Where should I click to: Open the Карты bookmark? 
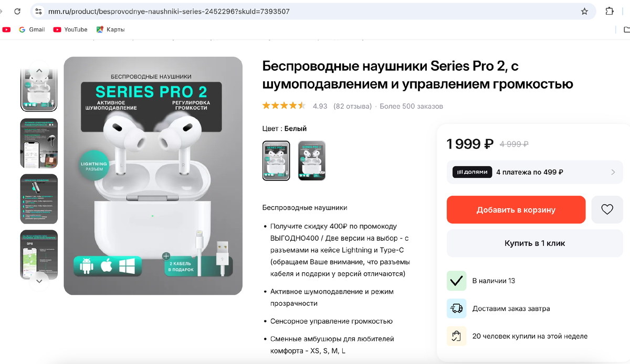[x=110, y=29]
